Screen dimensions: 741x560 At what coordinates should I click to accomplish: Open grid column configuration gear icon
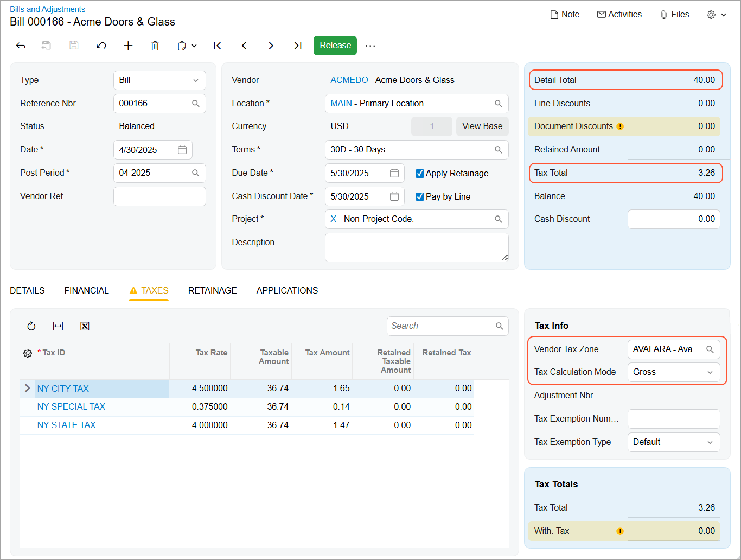pos(27,353)
